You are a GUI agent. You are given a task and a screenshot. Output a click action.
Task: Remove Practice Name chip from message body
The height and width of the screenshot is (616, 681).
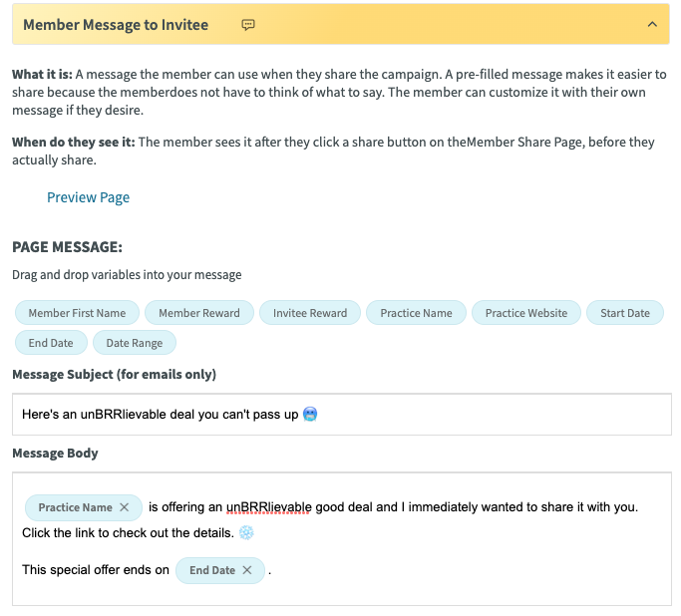[125, 507]
